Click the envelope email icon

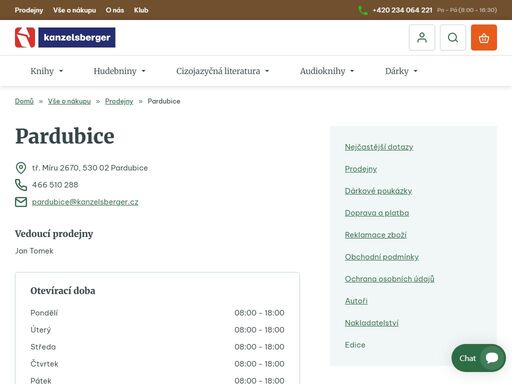[x=21, y=202]
